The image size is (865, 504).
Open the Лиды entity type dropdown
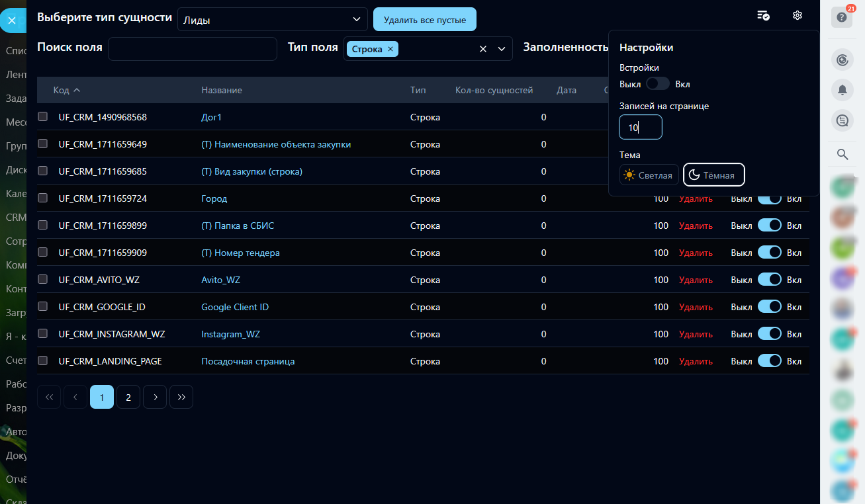(272, 20)
